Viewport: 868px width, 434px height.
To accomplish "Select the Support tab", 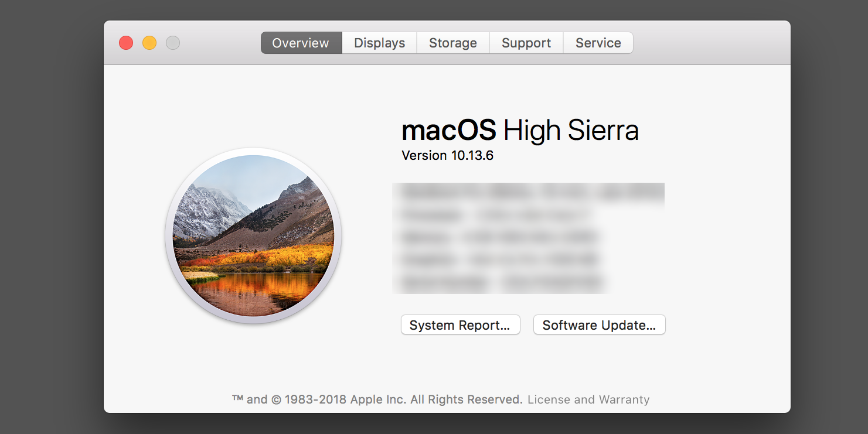I will point(526,43).
